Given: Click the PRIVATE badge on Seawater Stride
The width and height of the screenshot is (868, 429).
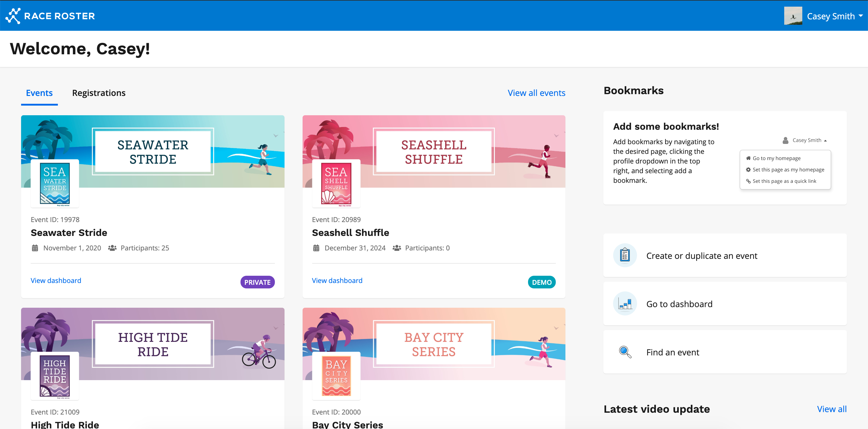Looking at the screenshot, I should click(x=257, y=282).
